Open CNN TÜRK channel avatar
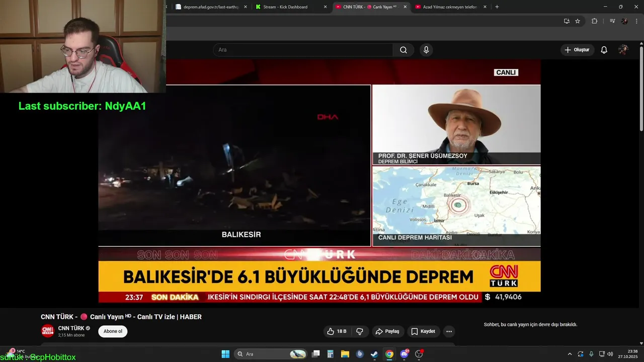This screenshot has width=644, height=362. coord(47,331)
